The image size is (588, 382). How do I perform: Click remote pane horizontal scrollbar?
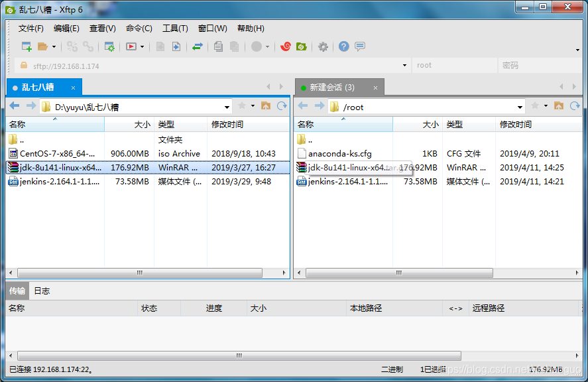tap(399, 273)
